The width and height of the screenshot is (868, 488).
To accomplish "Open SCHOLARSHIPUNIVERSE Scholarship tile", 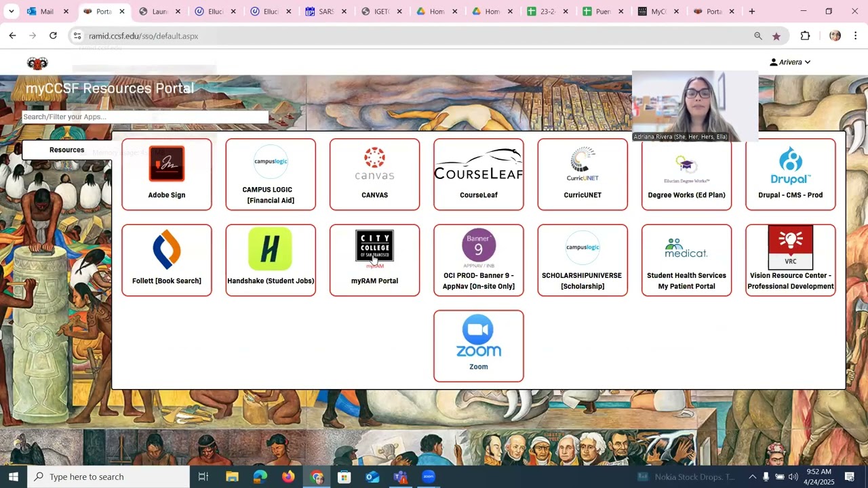I will (583, 260).
